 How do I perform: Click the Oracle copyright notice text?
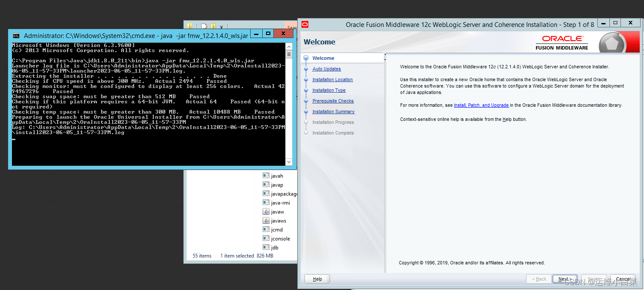[471, 263]
